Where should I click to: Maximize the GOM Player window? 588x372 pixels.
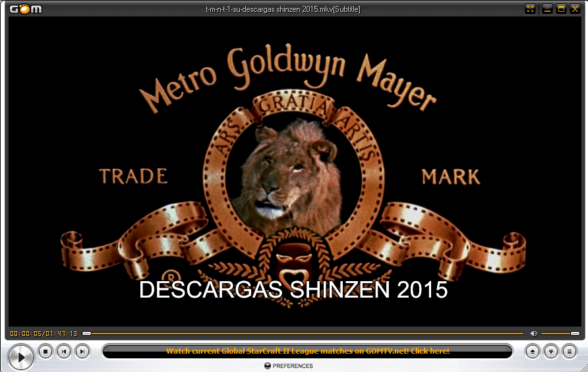(561, 9)
